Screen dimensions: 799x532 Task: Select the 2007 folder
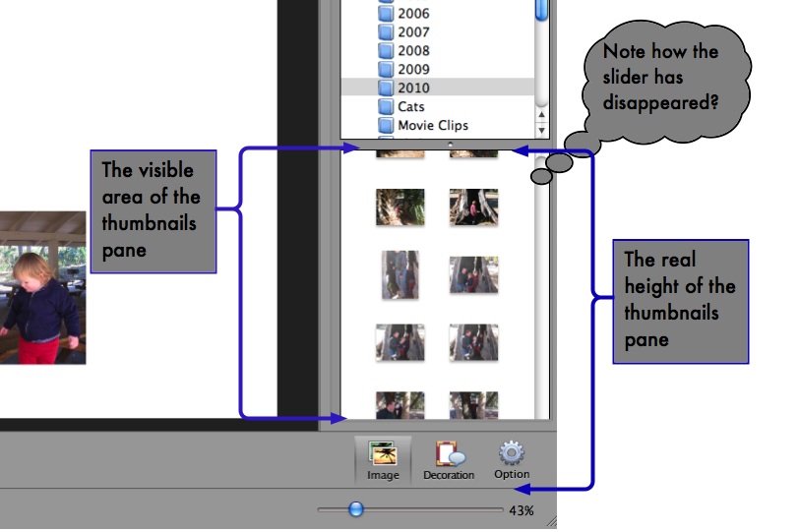(437, 32)
